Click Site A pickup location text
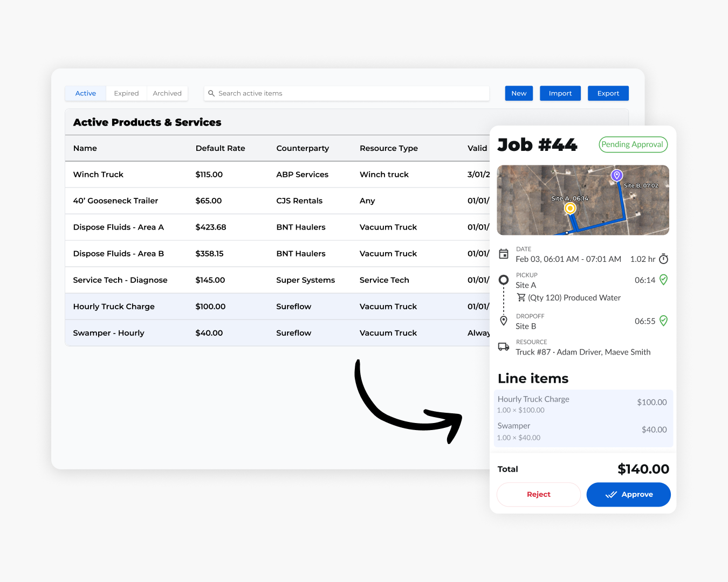This screenshot has height=582, width=728. pos(526,285)
